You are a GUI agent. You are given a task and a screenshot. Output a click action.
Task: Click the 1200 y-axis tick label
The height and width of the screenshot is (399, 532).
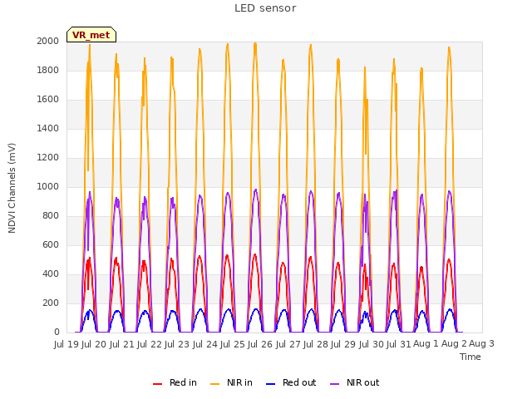tap(48, 157)
